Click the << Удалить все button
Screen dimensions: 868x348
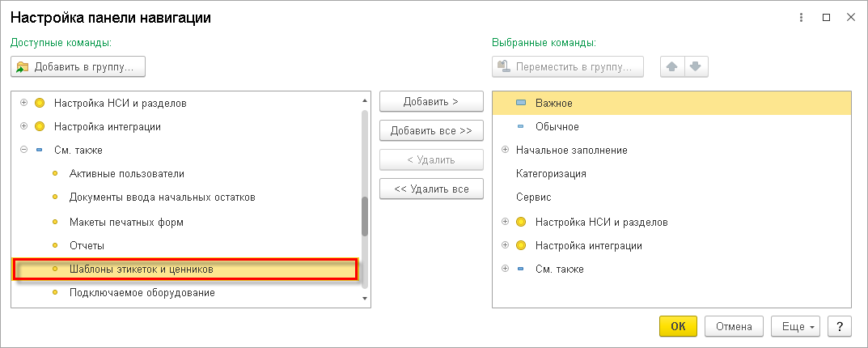(x=431, y=189)
